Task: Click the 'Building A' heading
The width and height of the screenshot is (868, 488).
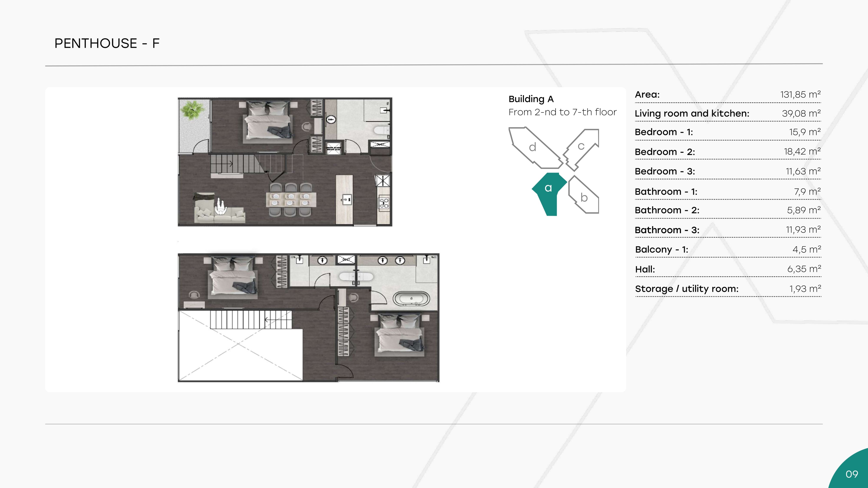Action: [531, 99]
